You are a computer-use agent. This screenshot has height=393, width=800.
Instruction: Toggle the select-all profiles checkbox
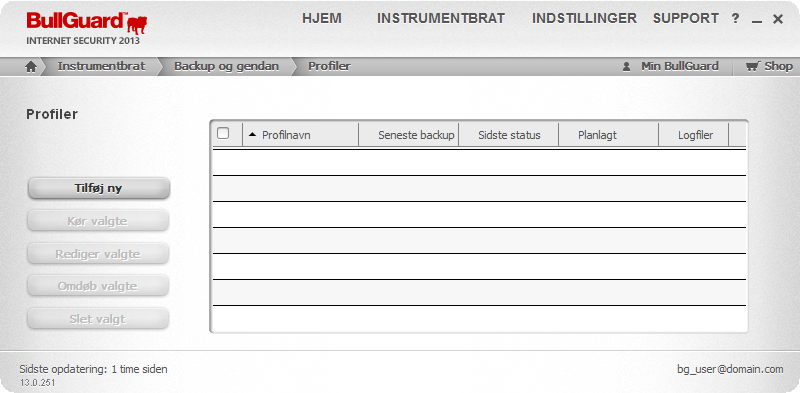[x=223, y=133]
